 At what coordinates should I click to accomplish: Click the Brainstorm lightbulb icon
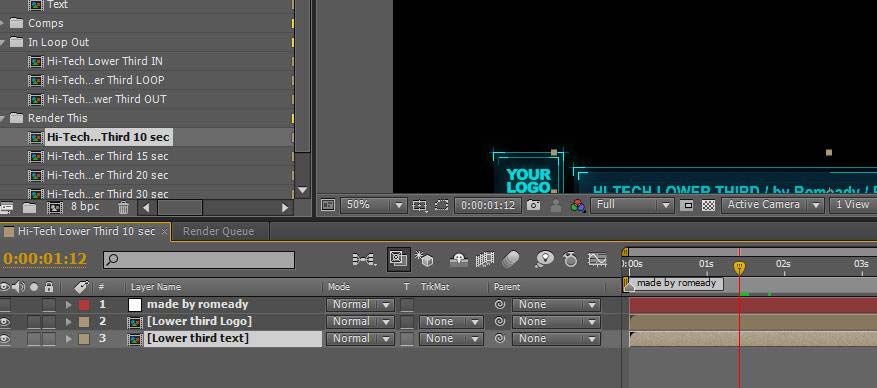click(544, 259)
